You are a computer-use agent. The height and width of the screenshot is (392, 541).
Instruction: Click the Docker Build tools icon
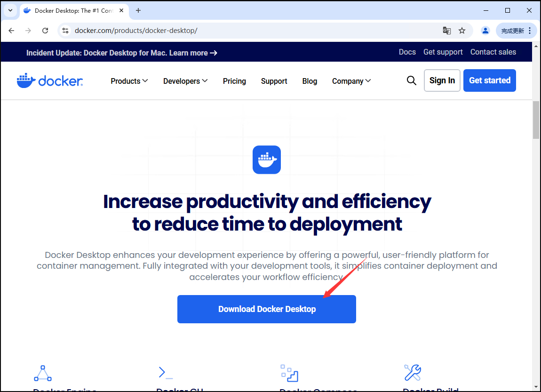[413, 373]
